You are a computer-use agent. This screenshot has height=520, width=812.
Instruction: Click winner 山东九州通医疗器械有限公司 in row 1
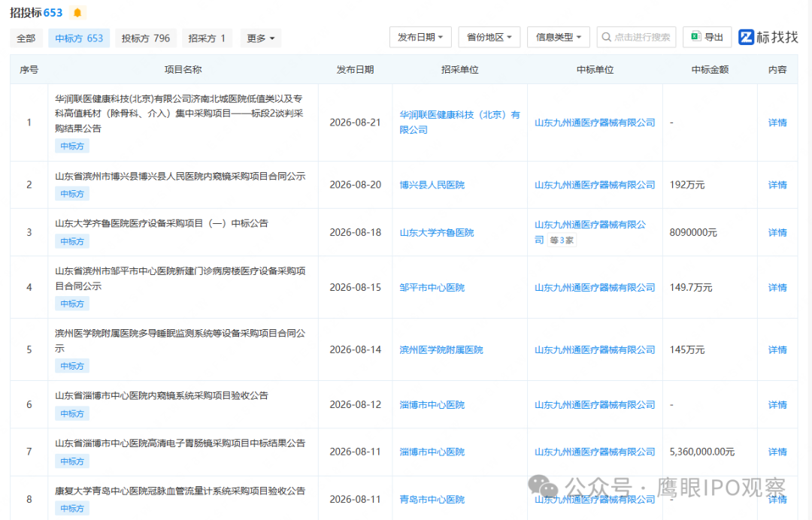(x=595, y=122)
